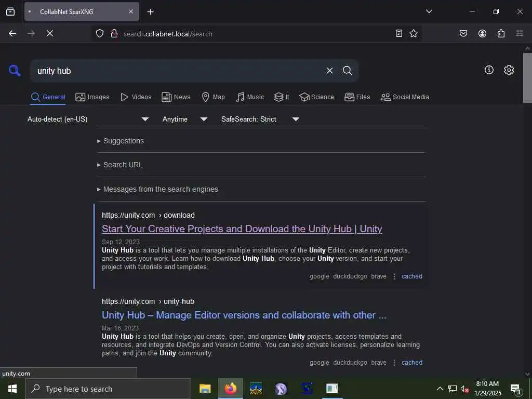The image size is (532, 399).
Task: Switch to Science category
Action: [x=316, y=97]
